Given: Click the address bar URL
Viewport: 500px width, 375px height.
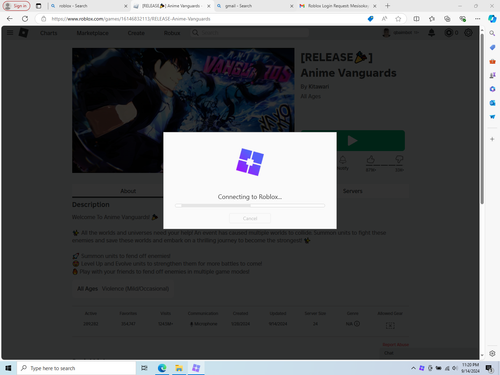Looking at the screenshot, I should 131,19.
